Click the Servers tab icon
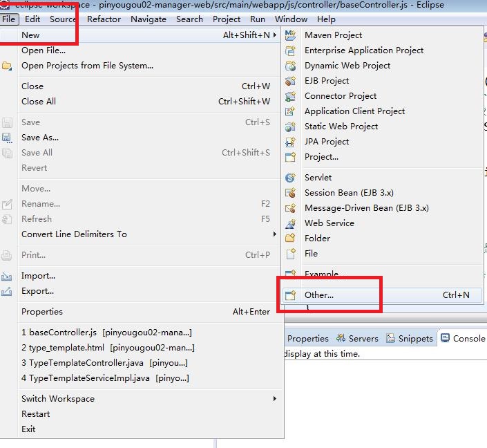Screen dimensions: 487x448 click(x=341, y=338)
